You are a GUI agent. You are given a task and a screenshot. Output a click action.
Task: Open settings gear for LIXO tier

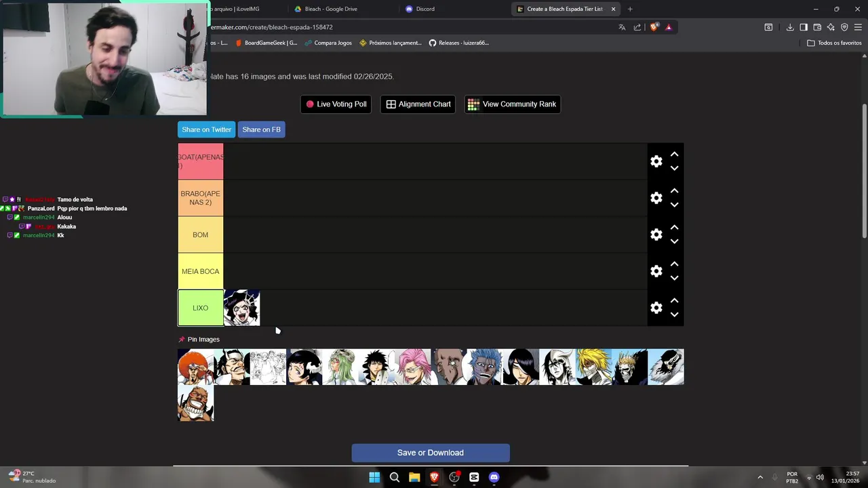click(656, 308)
